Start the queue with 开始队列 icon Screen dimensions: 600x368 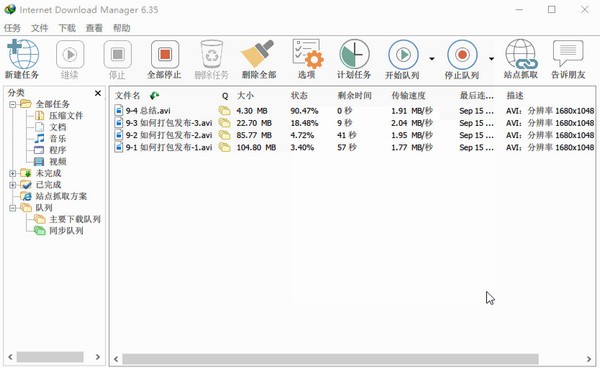(403, 55)
